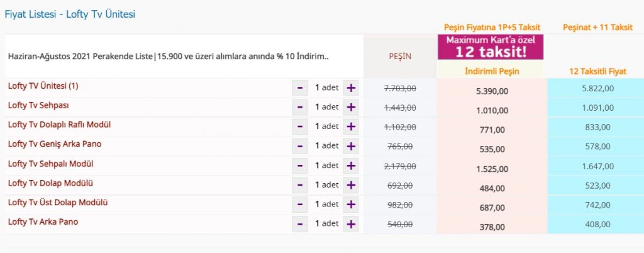Increase Lofty Tv Dolap Modülü quantity
This screenshot has height=253, width=644.
coord(351,185)
